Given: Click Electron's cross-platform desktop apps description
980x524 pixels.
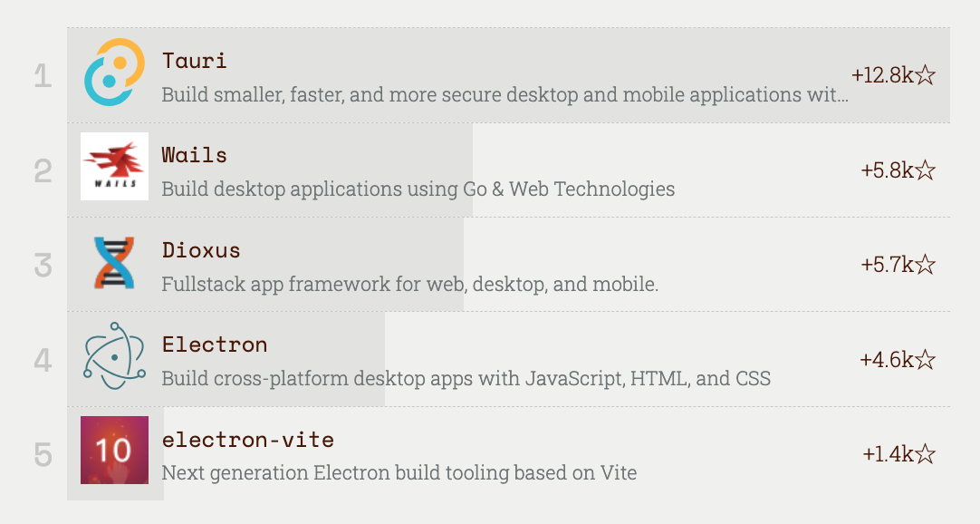Looking at the screenshot, I should click(x=466, y=379).
